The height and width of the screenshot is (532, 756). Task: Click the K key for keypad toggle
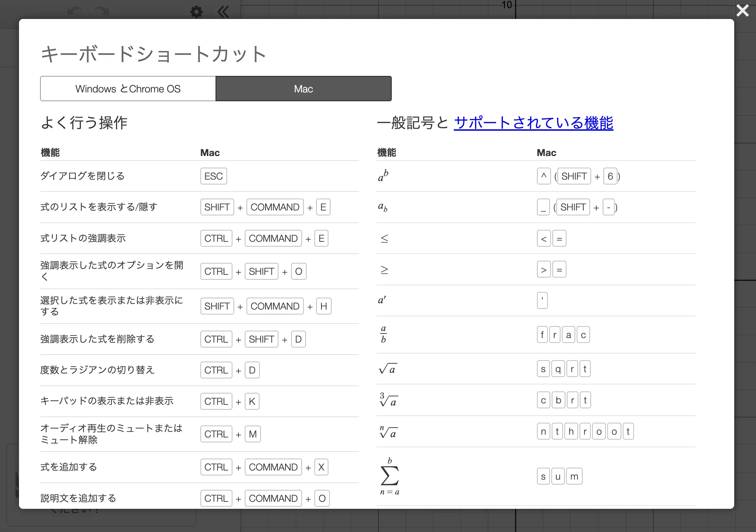(x=252, y=401)
